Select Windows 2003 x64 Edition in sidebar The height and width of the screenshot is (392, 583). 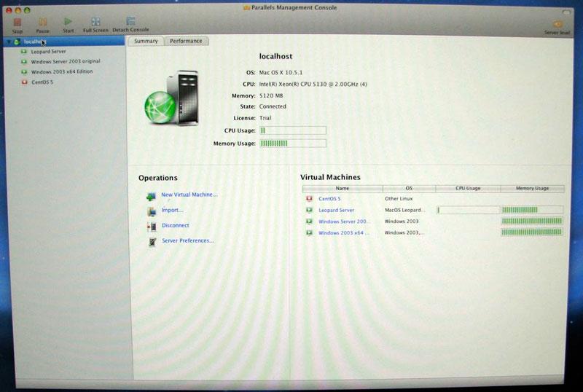click(62, 71)
